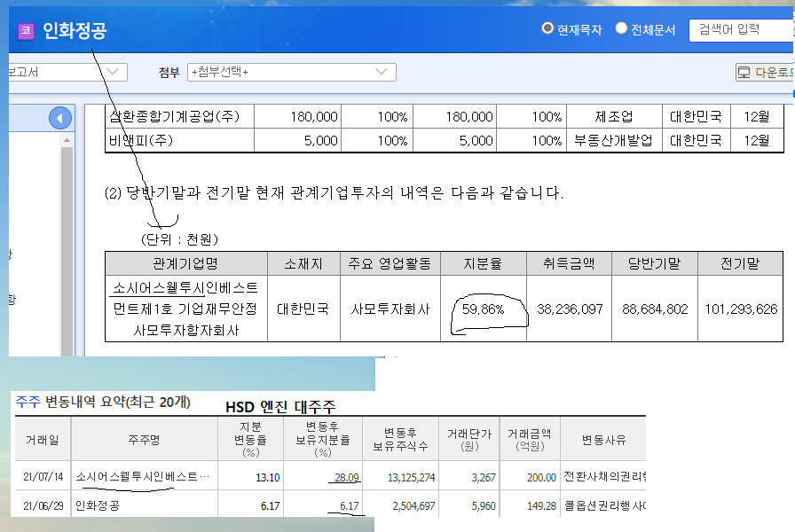
Task: Click the 변동사유 column header
Action: pos(603,439)
